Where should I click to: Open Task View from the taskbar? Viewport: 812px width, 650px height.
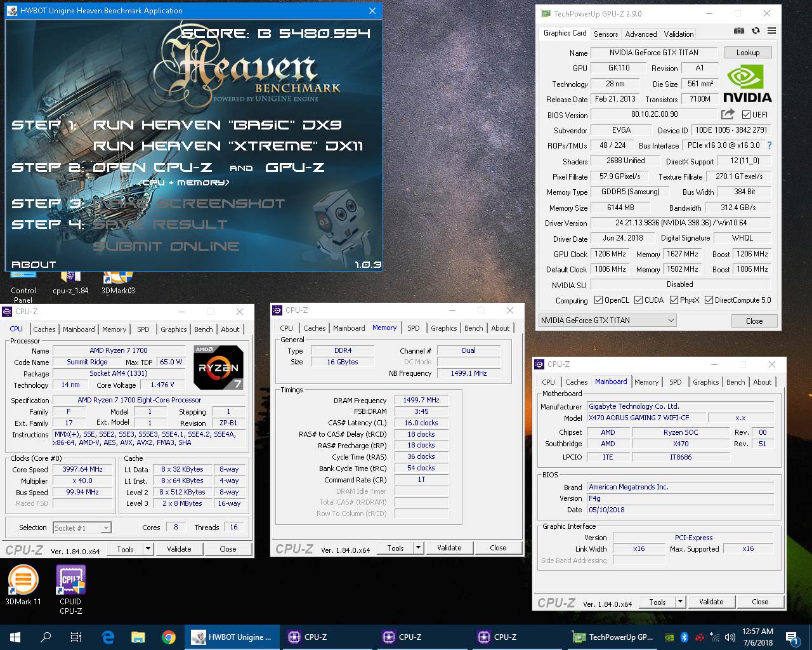tap(76, 637)
